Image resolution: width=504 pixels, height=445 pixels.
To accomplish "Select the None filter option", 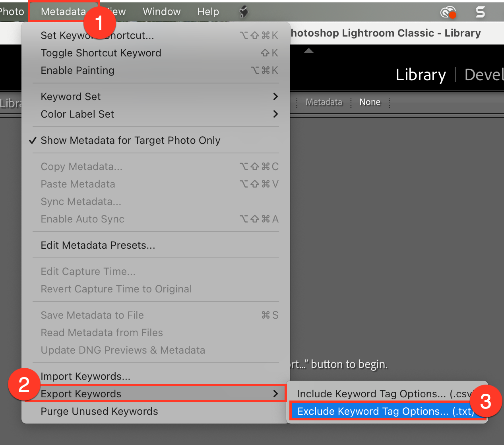I will [x=370, y=102].
